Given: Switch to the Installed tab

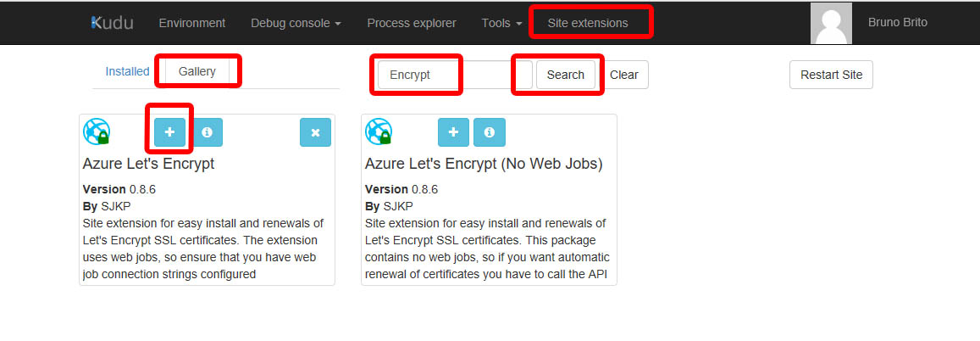Looking at the screenshot, I should (128, 71).
